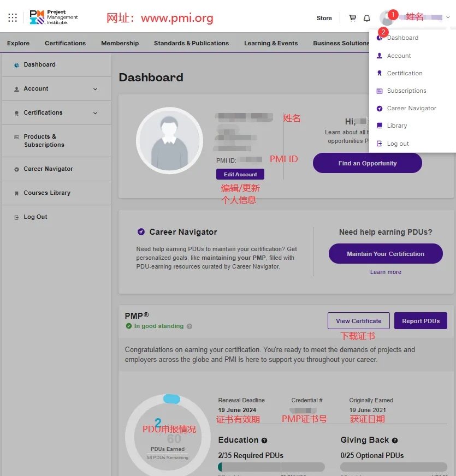Click Career Navigator compass icon in dropdown

pyautogui.click(x=380, y=109)
